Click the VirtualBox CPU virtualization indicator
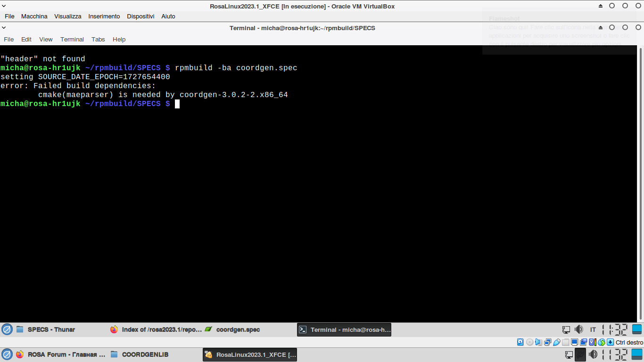This screenshot has height=362, width=644. (x=592, y=342)
